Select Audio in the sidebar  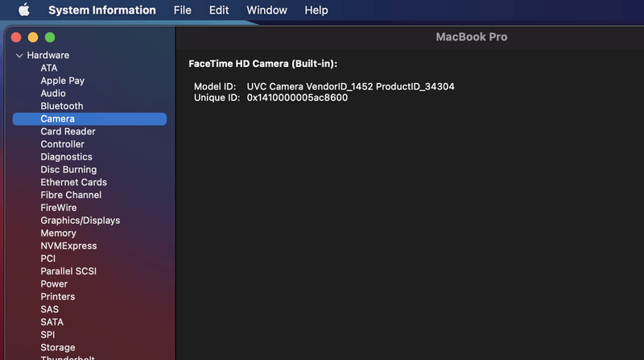click(53, 93)
